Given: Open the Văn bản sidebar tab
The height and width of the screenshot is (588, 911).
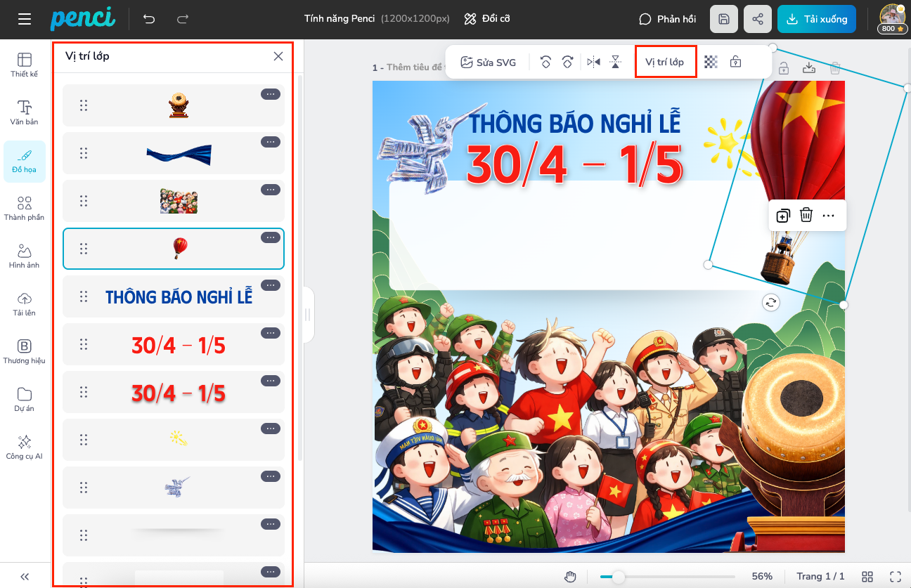Looking at the screenshot, I should click(x=25, y=112).
